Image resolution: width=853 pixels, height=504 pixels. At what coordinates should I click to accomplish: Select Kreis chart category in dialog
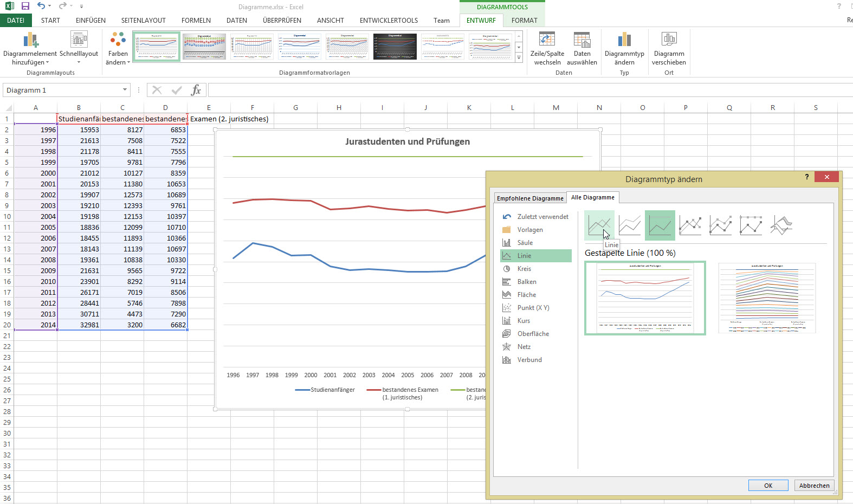coord(524,269)
